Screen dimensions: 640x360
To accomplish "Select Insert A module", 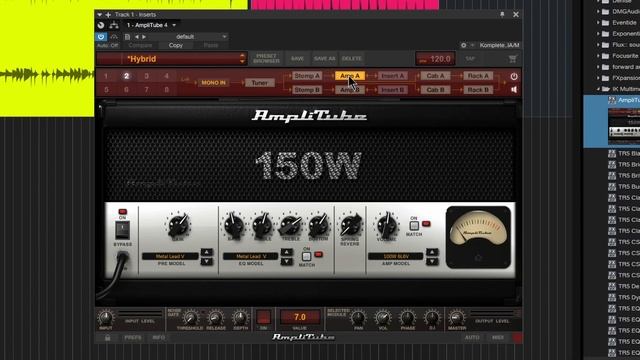I will pyautogui.click(x=392, y=76).
